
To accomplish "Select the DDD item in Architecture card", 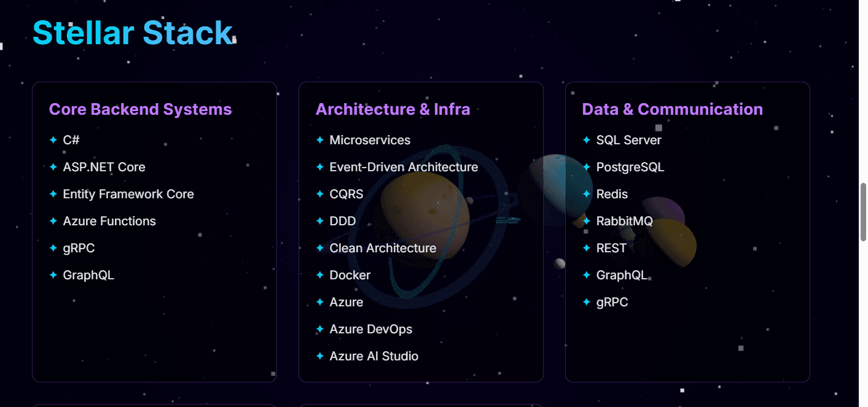I will 343,220.
